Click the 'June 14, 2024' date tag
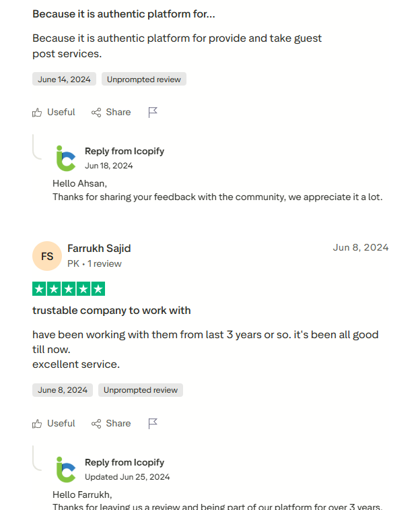This screenshot has height=510, width=420. [x=64, y=79]
